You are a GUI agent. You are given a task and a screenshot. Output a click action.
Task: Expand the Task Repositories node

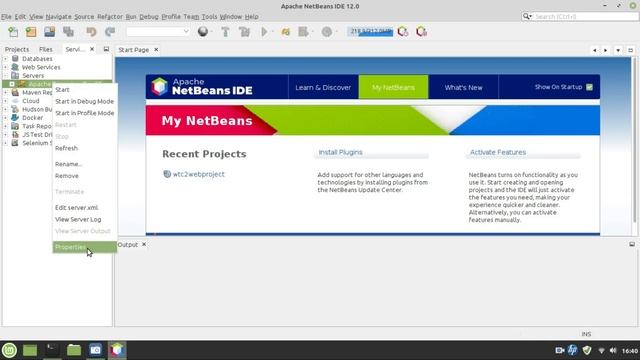pyautogui.click(x=5, y=126)
